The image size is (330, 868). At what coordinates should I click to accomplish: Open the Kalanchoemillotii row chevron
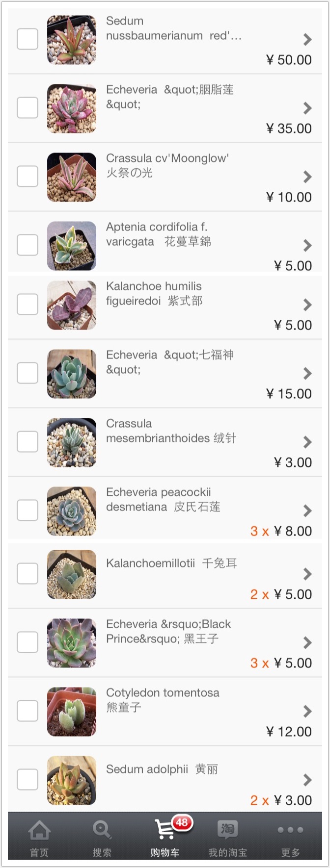307,574
